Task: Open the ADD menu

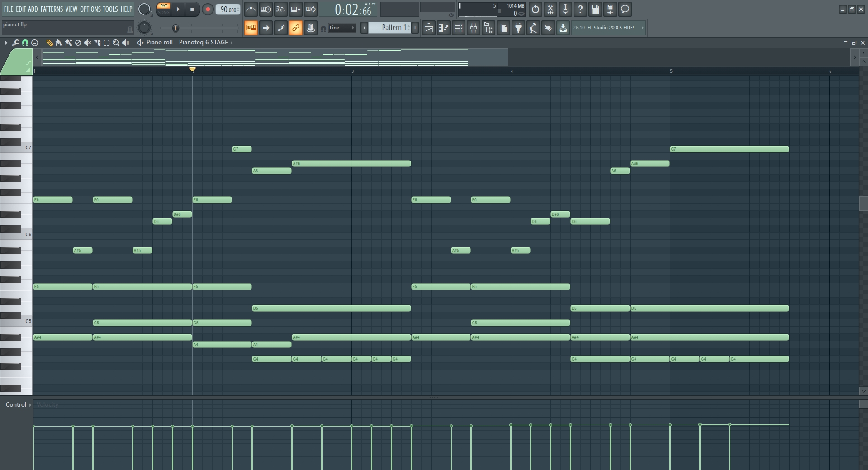Action: (x=33, y=9)
